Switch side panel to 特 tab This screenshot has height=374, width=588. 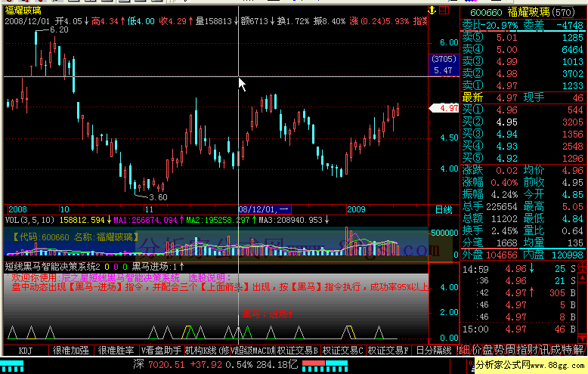point(567,350)
